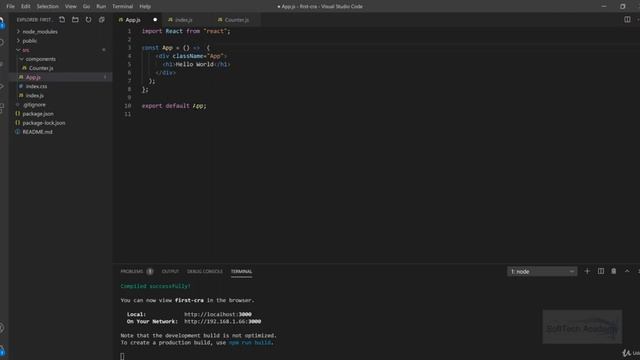Click the npm run build text in terminal

250,343
